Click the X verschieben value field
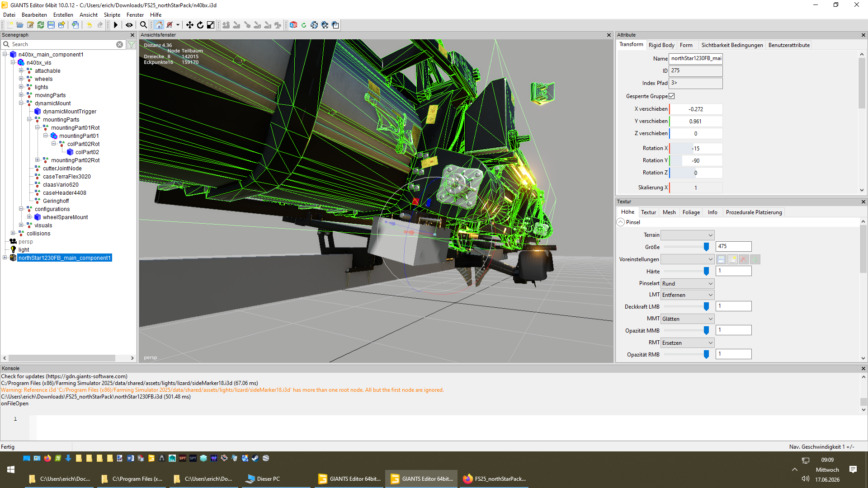The image size is (868, 488). pos(696,109)
